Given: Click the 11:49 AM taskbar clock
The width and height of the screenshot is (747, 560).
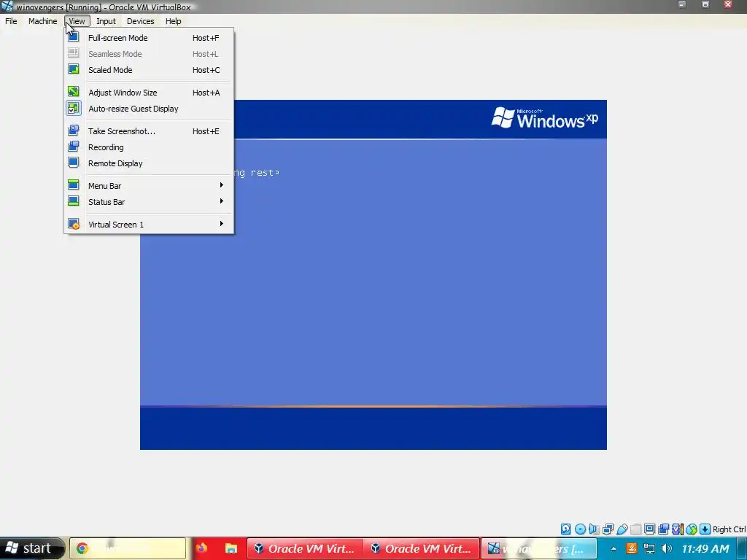Looking at the screenshot, I should [705, 548].
